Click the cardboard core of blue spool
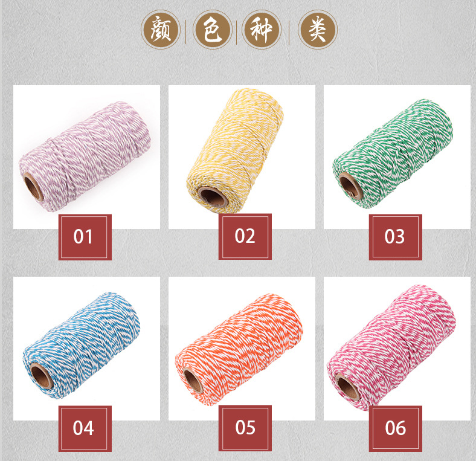The image size is (476, 461). [x=42, y=375]
